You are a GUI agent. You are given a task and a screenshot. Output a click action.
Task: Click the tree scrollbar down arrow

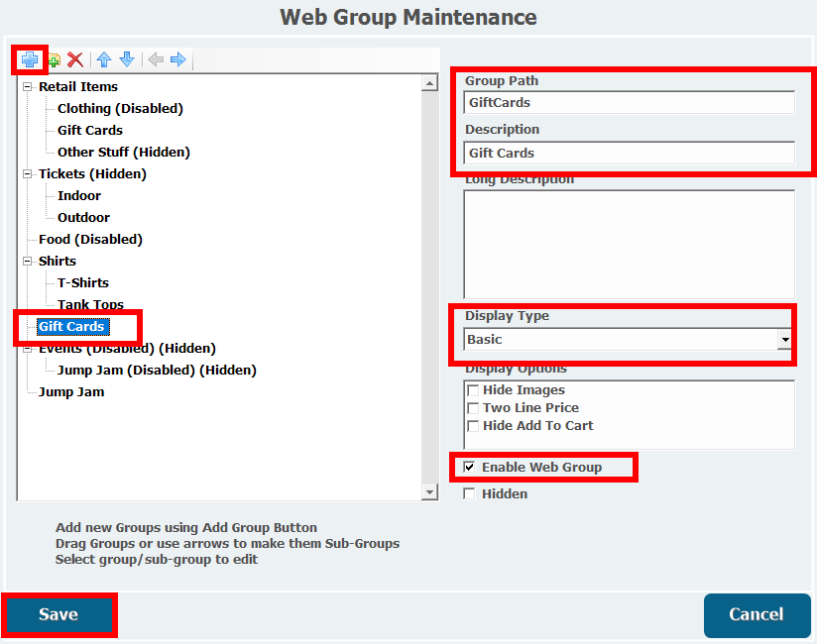pos(429,492)
